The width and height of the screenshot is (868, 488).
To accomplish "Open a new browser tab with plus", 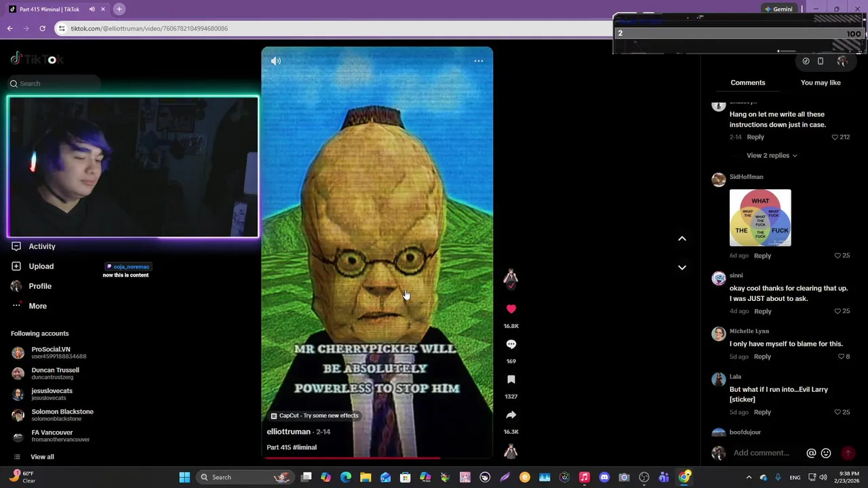I will (119, 9).
